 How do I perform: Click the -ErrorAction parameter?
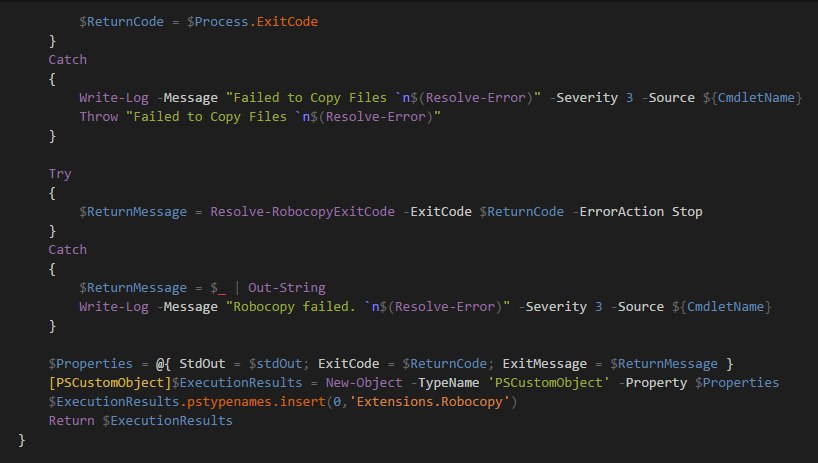click(x=618, y=211)
